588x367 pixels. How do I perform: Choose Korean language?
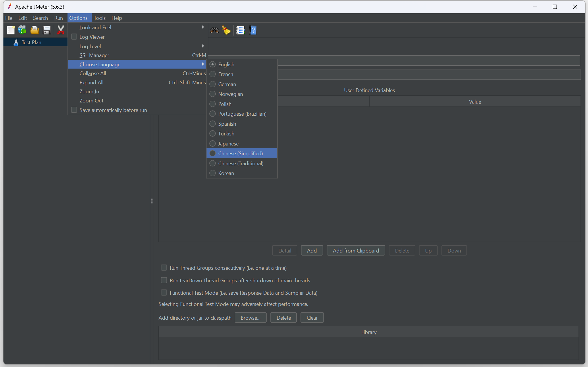point(242,173)
